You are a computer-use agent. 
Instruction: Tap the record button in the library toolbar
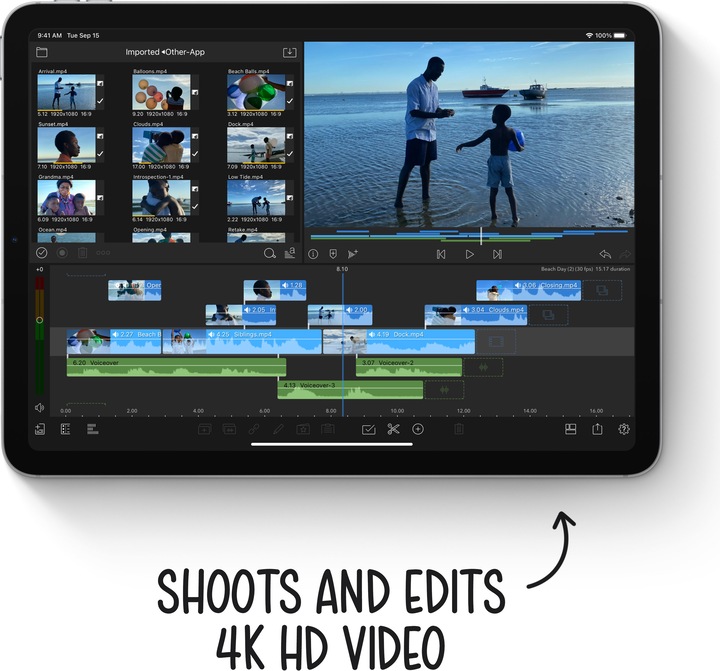tap(62, 253)
